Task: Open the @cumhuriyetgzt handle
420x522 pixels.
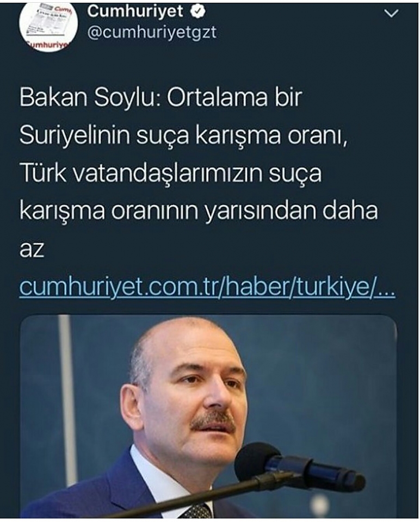Action: point(152,33)
